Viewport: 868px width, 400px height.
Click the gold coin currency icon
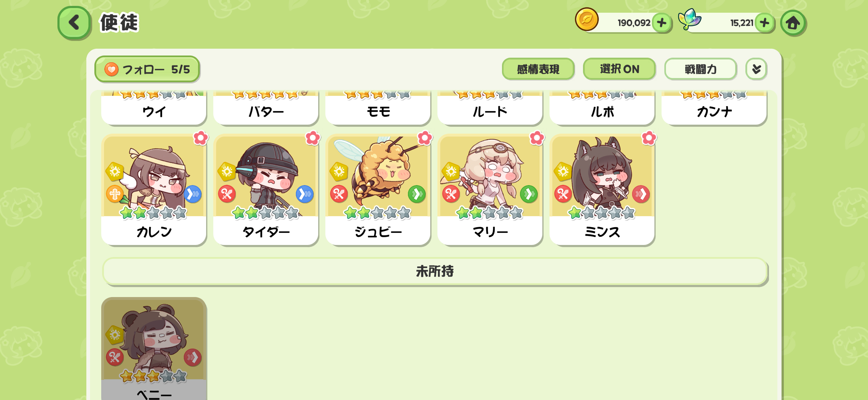586,20
